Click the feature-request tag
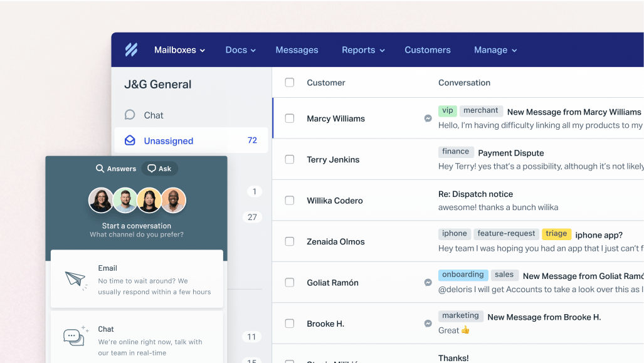Screen dimensions: 644x363 coord(506,234)
